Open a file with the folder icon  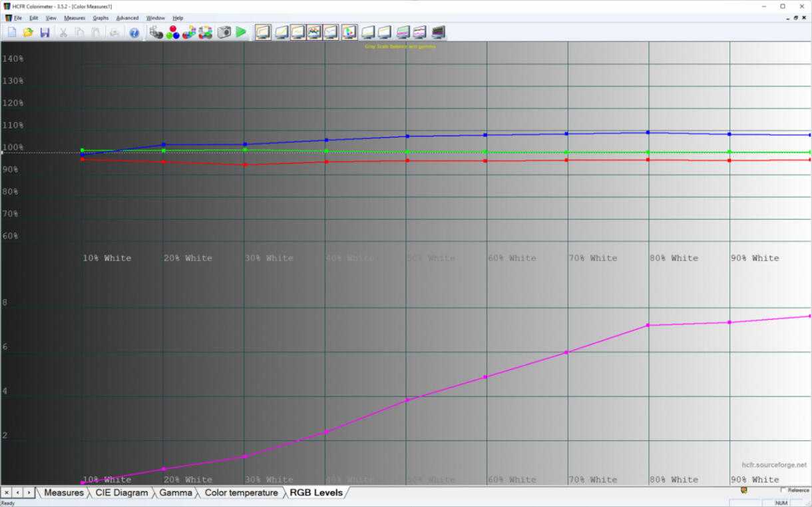tap(28, 32)
